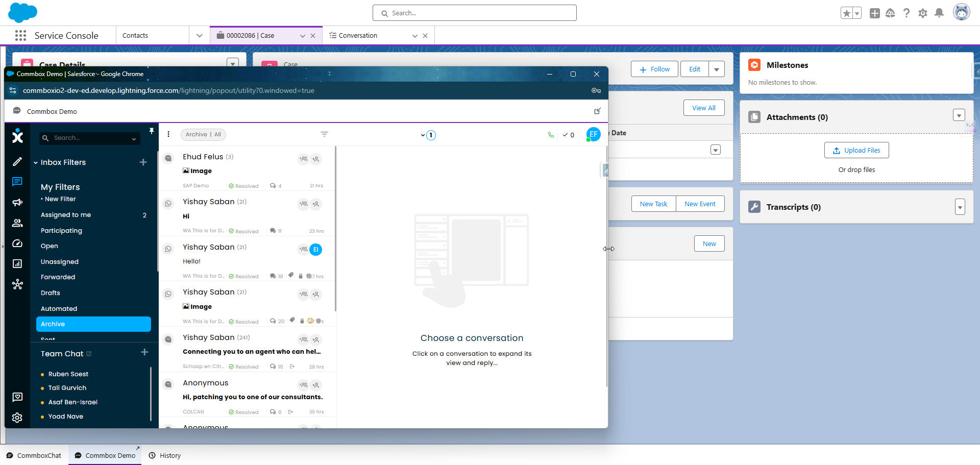The height and width of the screenshot is (465, 980).
Task: Open the Transcripts card dropdown menu
Action: (x=960, y=207)
